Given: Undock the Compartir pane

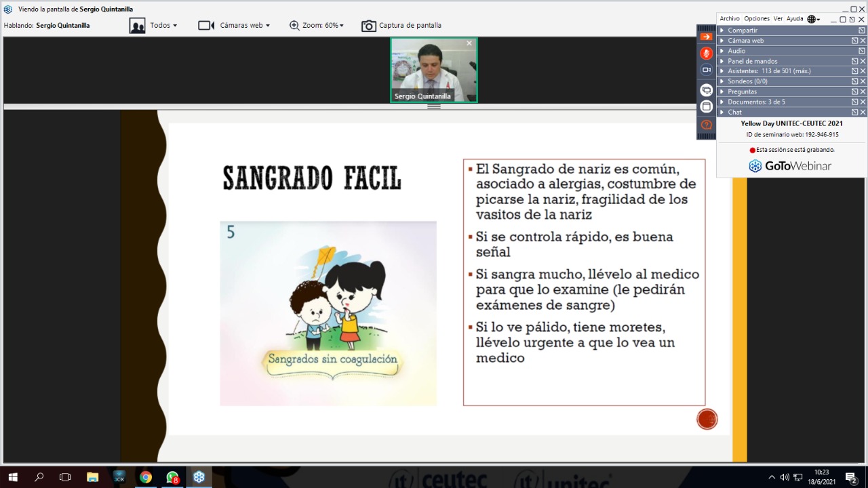Looking at the screenshot, I should pyautogui.click(x=862, y=30).
